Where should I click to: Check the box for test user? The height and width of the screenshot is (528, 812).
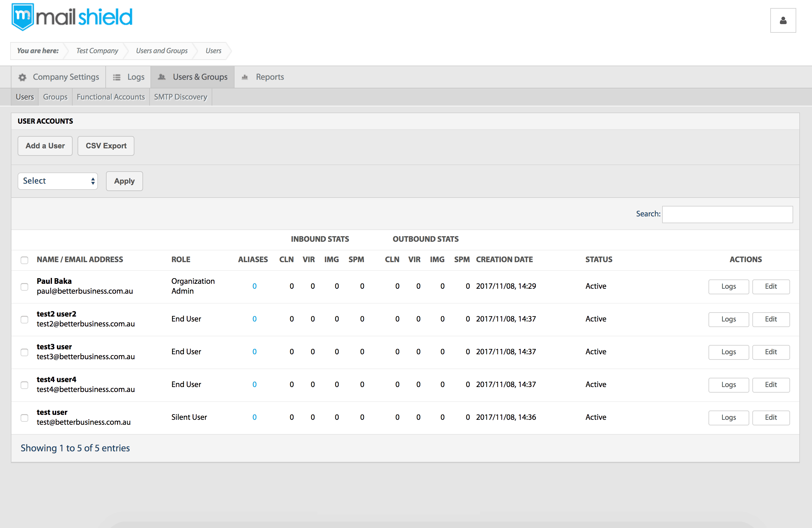click(x=24, y=418)
